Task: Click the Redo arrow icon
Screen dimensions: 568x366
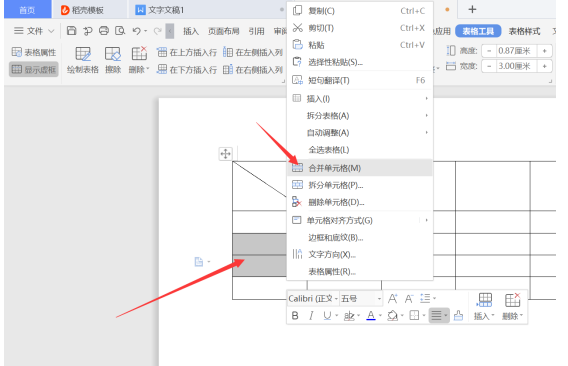Action: click(157, 31)
